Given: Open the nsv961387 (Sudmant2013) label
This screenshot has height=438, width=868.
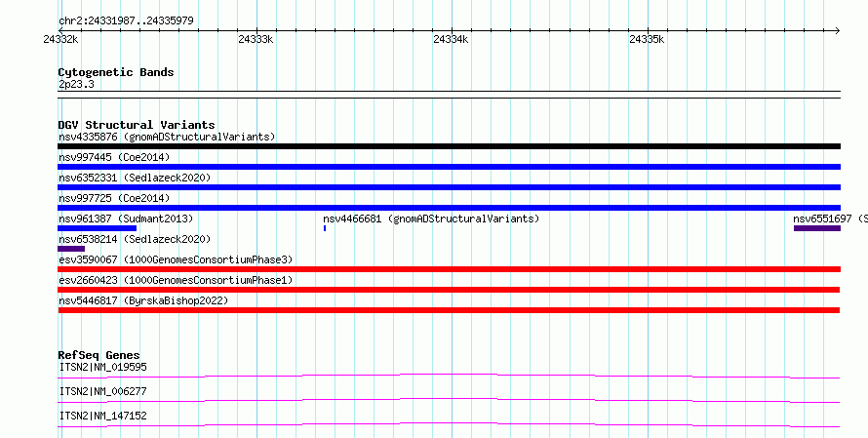Looking at the screenshot, I should 126,219.
